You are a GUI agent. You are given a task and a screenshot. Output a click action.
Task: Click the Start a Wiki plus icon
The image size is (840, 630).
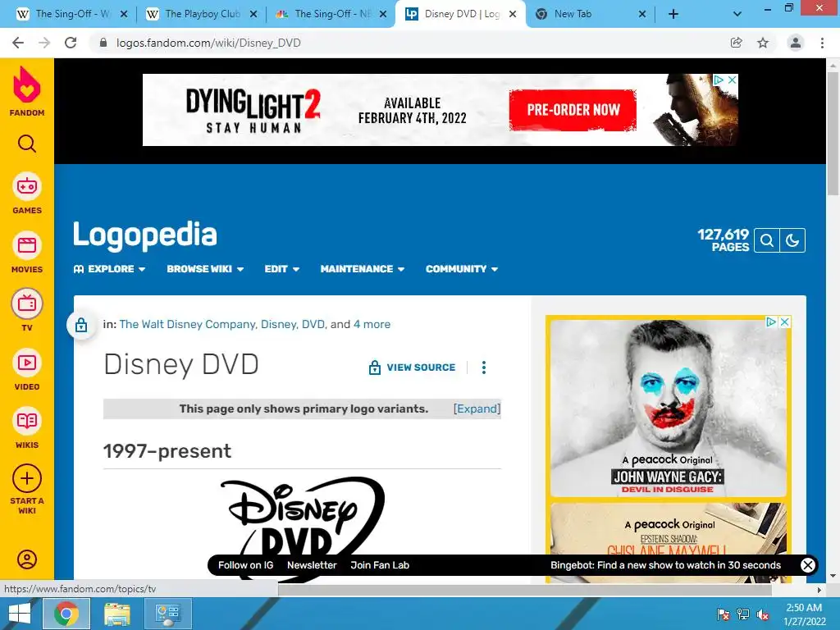click(27, 478)
